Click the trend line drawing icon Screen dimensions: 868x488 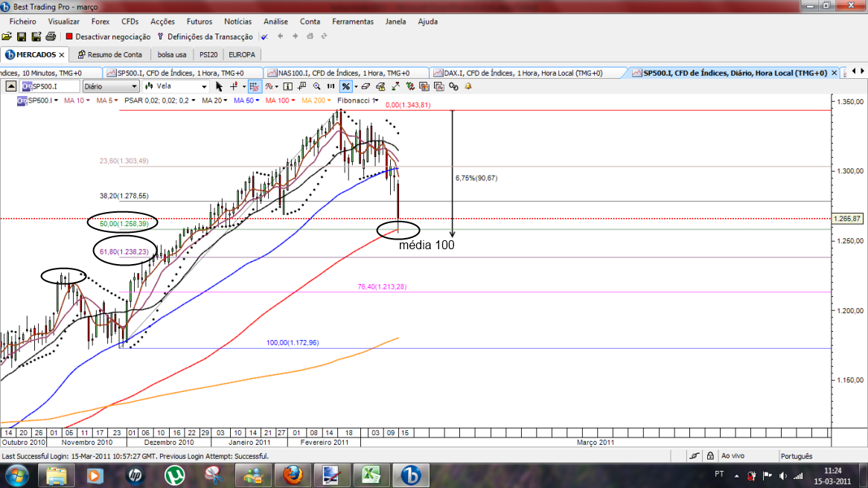tap(395, 86)
